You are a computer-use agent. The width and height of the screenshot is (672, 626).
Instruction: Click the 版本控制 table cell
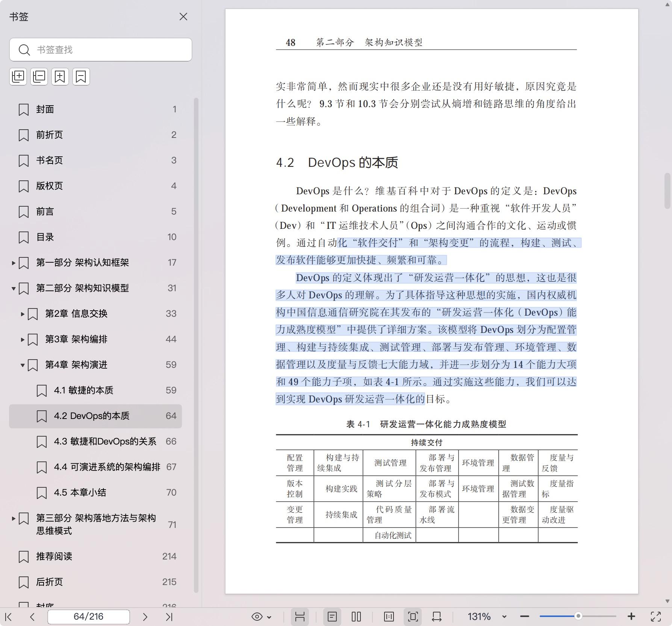point(295,488)
